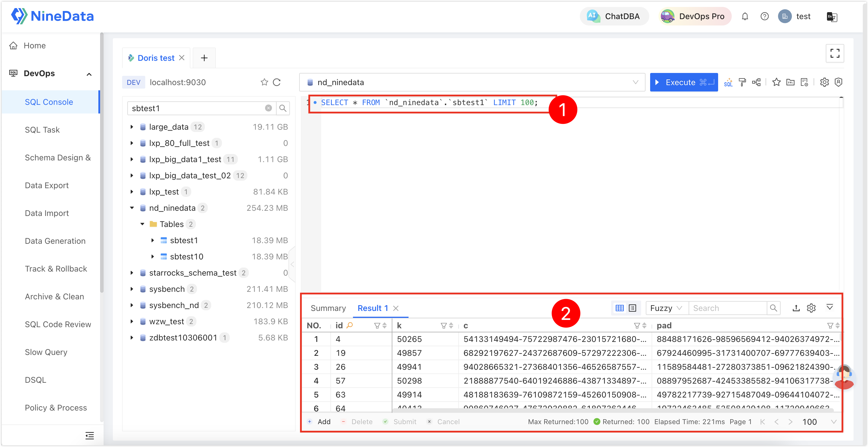Open the notifications bell
The width and height of the screenshot is (868, 447).
coord(745,16)
